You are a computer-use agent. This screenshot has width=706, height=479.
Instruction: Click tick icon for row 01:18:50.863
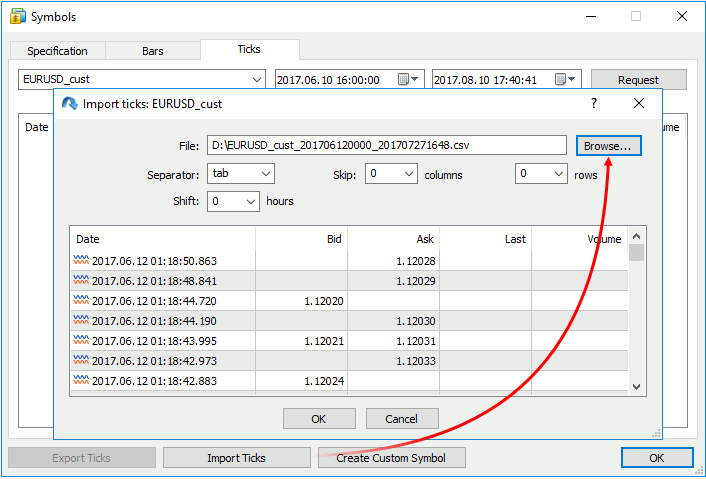(81, 260)
